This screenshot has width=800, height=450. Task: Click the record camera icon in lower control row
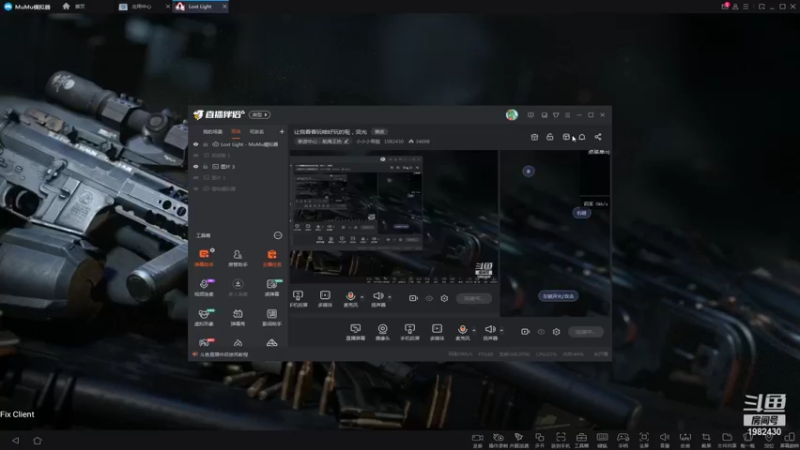[x=525, y=332]
